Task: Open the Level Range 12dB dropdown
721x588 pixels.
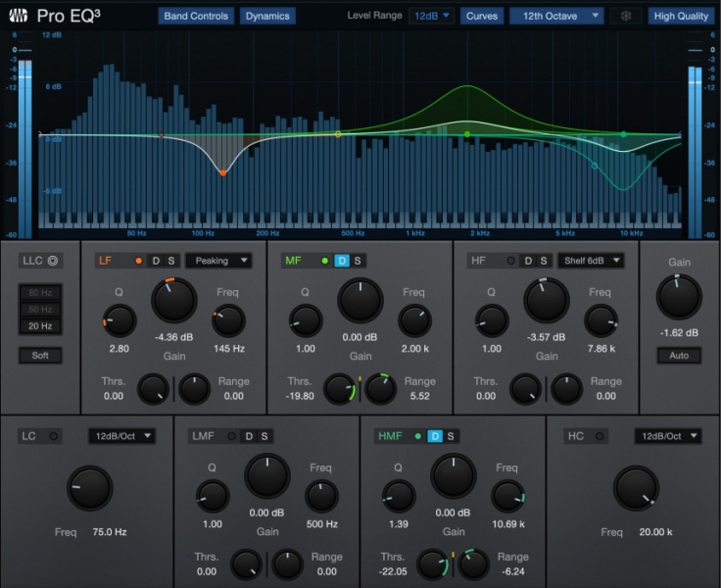Action: point(431,16)
